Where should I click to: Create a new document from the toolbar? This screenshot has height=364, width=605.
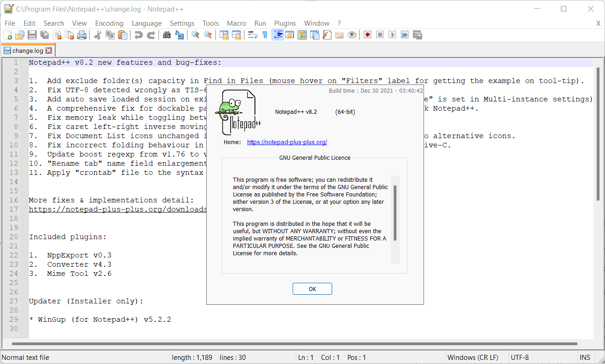click(8, 35)
